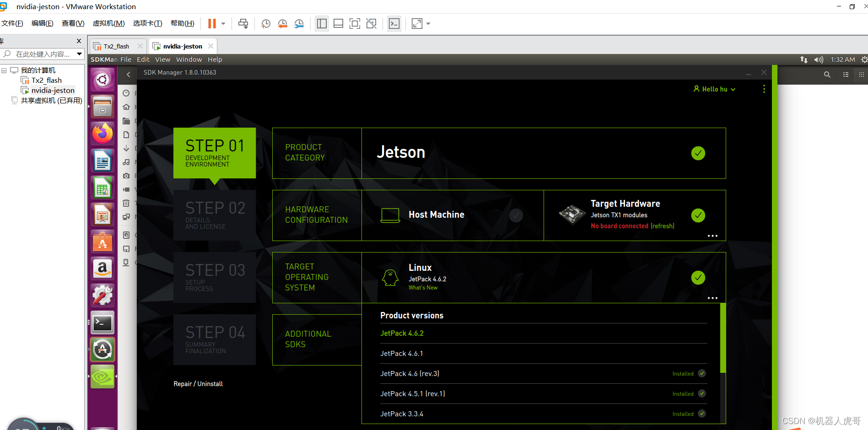The height and width of the screenshot is (430, 868).
Task: Click the search icon in the top-right panel
Action: [x=827, y=74]
